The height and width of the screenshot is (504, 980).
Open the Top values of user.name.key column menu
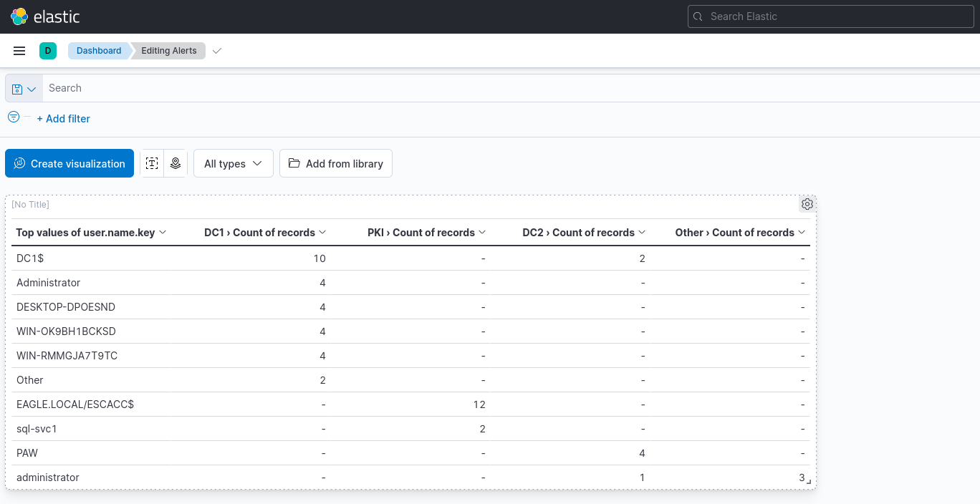(163, 232)
